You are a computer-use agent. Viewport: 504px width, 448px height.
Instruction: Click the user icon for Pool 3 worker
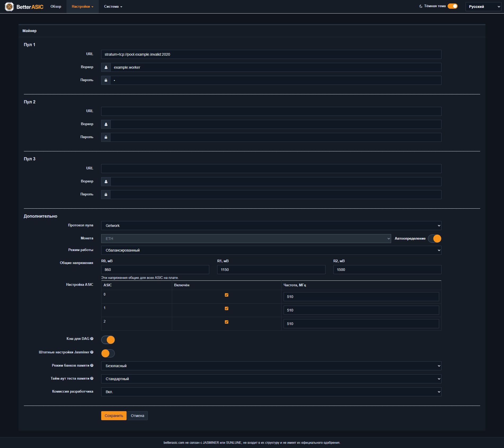click(x=106, y=182)
